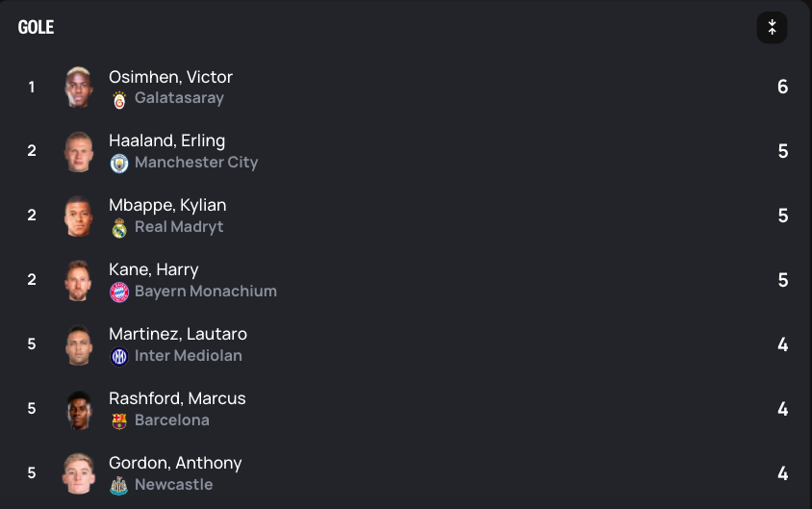This screenshot has height=509, width=812.
Task: Open Victor Osimhen's player photo
Action: pyautogui.click(x=79, y=88)
